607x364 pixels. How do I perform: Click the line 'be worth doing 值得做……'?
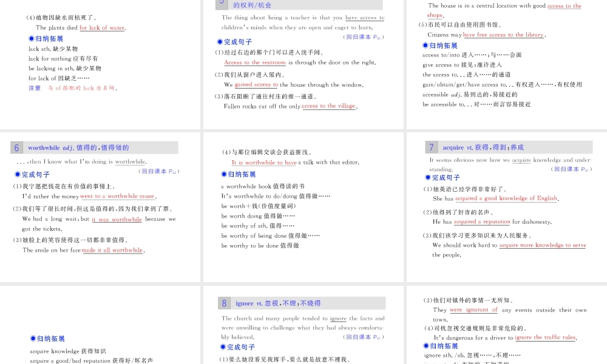point(258,216)
